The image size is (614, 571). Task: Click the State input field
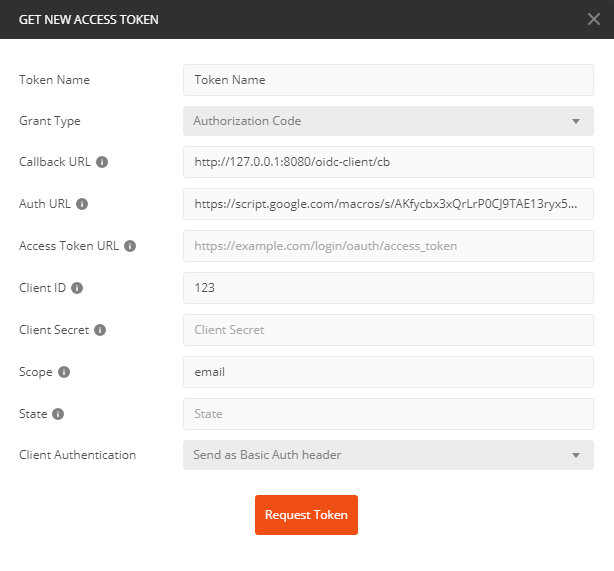point(388,414)
